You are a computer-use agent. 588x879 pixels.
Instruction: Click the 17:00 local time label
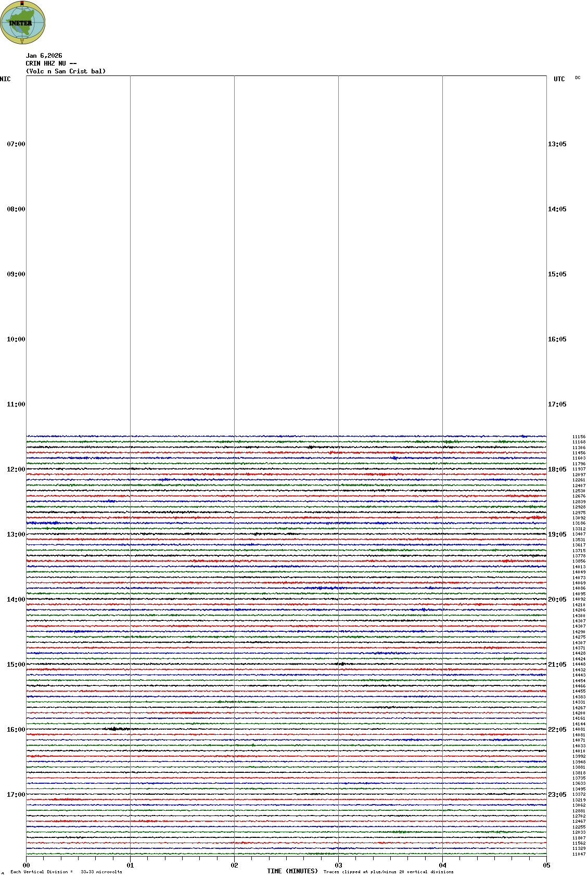pyautogui.click(x=16, y=795)
